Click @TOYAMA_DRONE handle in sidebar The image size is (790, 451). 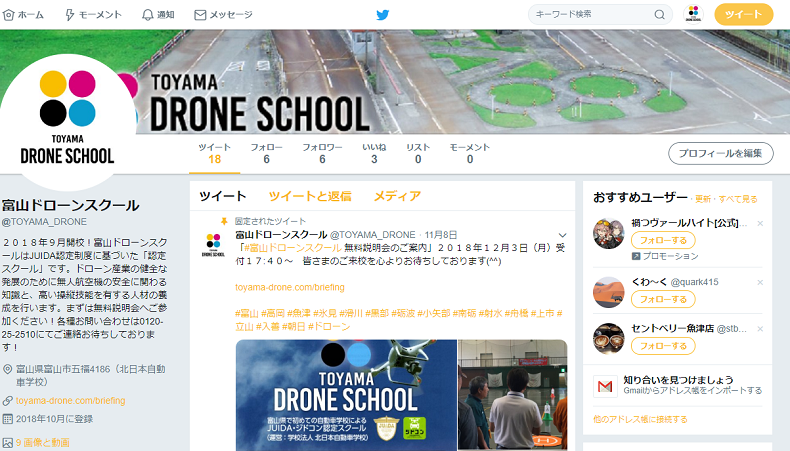point(44,222)
